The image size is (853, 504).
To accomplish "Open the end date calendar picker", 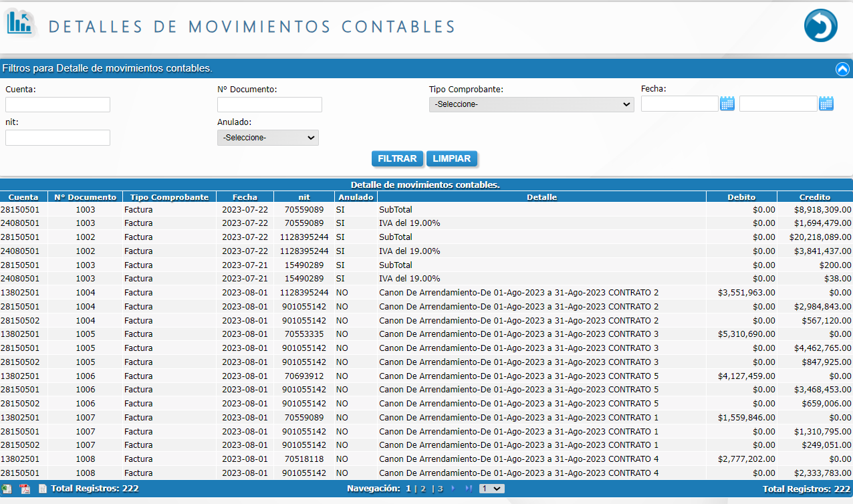I will tap(826, 104).
